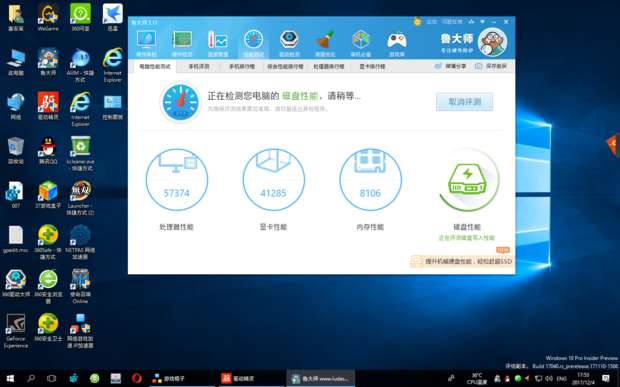Click the 微博分享 share link
The height and width of the screenshot is (387, 620).
coord(450,66)
